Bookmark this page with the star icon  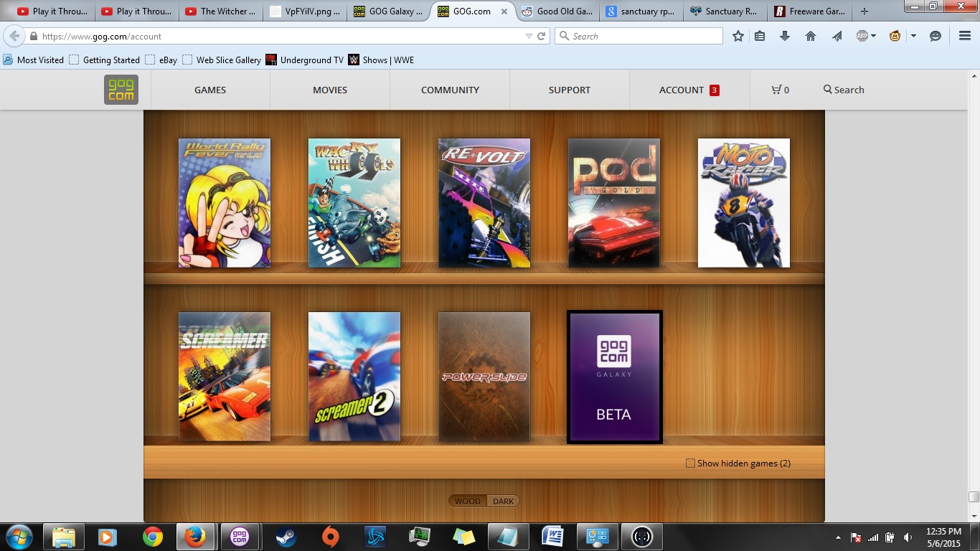pyautogui.click(x=738, y=36)
